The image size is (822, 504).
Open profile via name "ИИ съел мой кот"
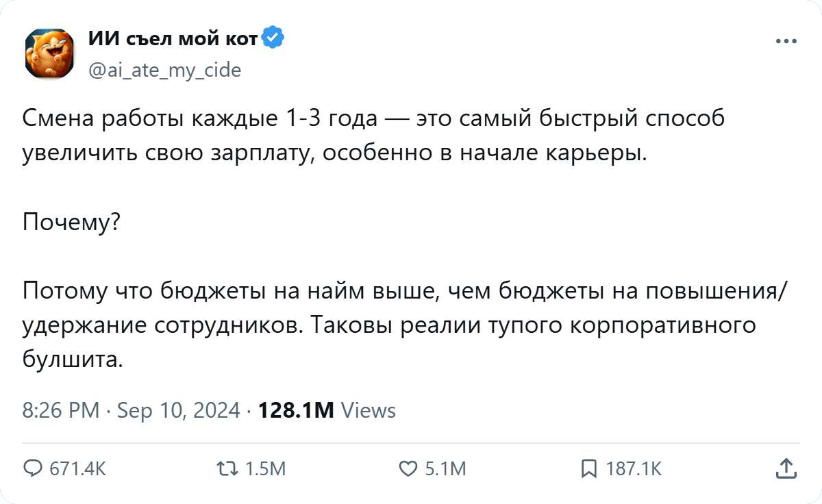(173, 39)
